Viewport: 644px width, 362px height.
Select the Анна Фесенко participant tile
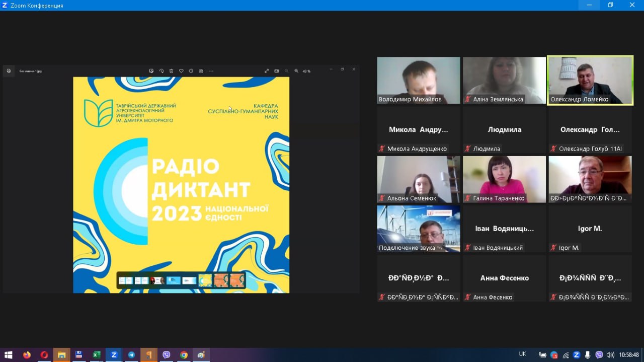[504, 278]
